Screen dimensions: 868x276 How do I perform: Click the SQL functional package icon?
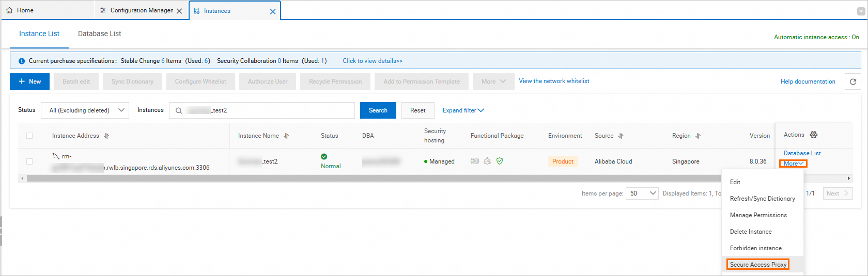[475, 161]
